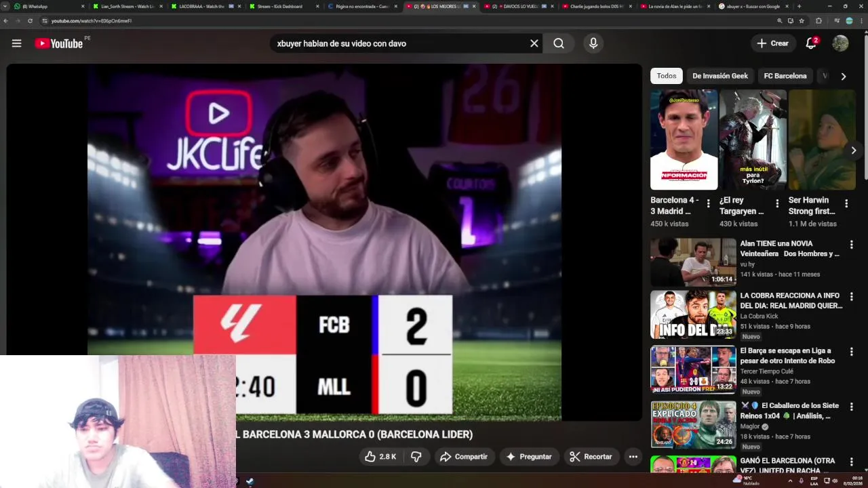Click the Preguntar button
This screenshot has height=488, width=868.
[529, 457]
